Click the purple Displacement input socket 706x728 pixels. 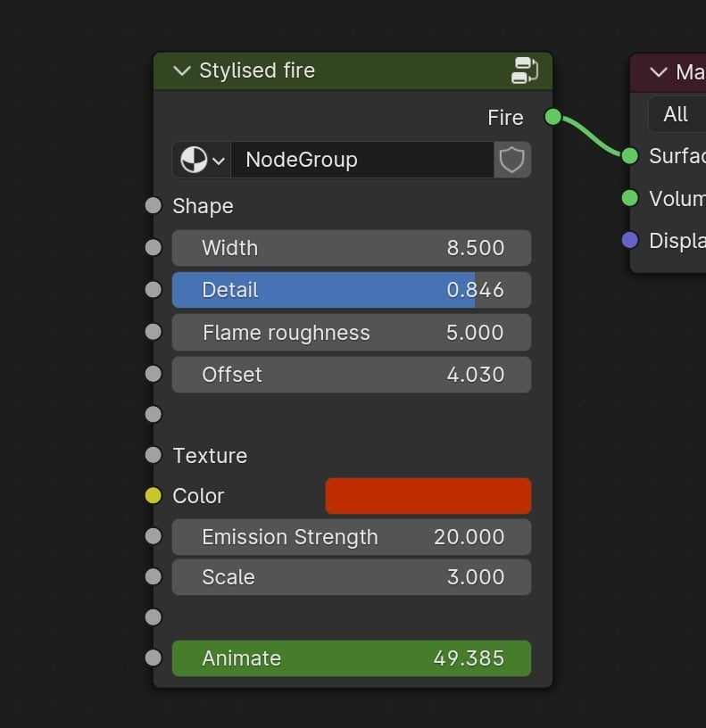click(630, 240)
